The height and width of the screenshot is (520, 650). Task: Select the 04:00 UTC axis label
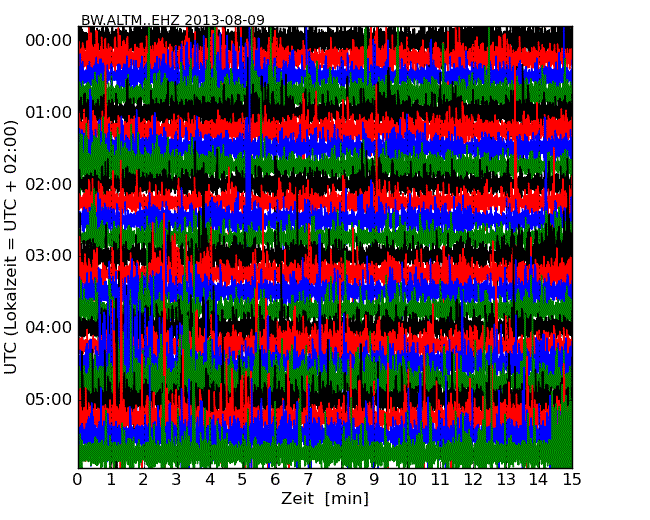point(49,327)
